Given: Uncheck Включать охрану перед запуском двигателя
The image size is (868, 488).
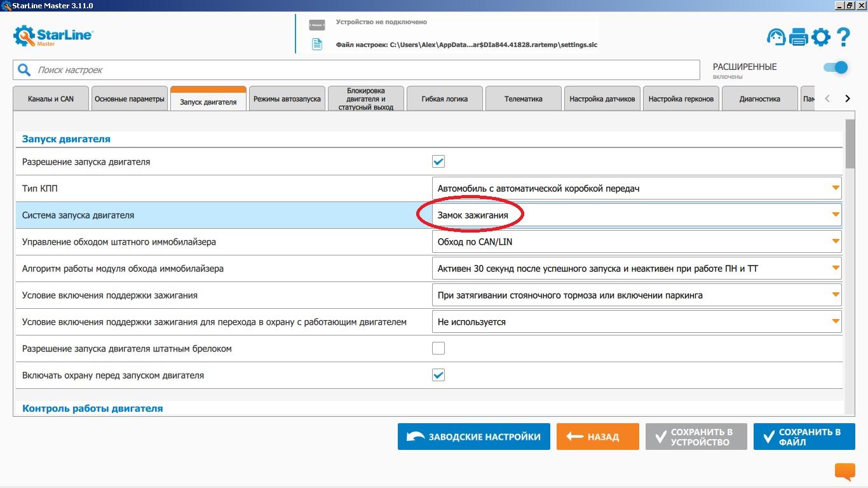Looking at the screenshot, I should click(438, 375).
